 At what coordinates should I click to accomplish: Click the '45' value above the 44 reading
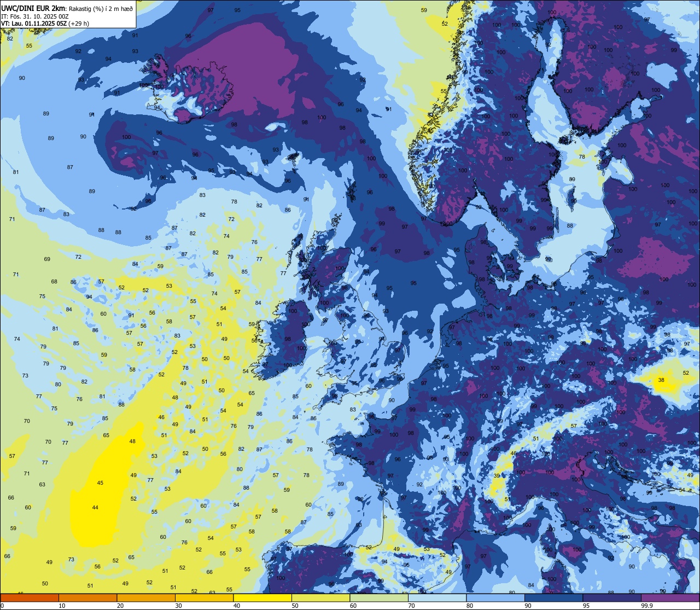click(100, 483)
